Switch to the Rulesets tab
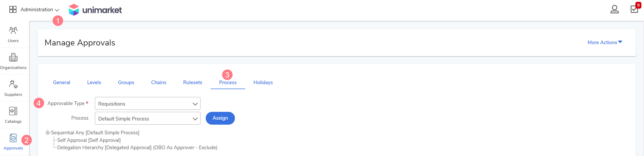 click(192, 83)
